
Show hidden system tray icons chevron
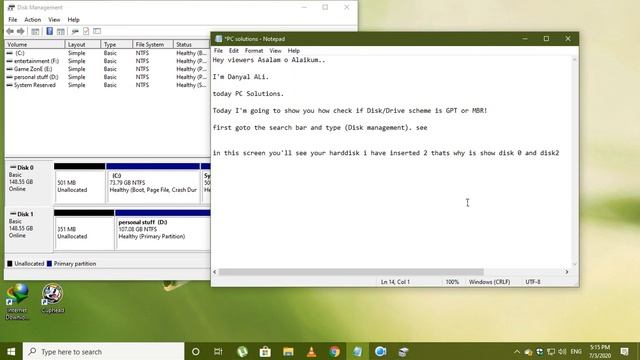[517, 351]
